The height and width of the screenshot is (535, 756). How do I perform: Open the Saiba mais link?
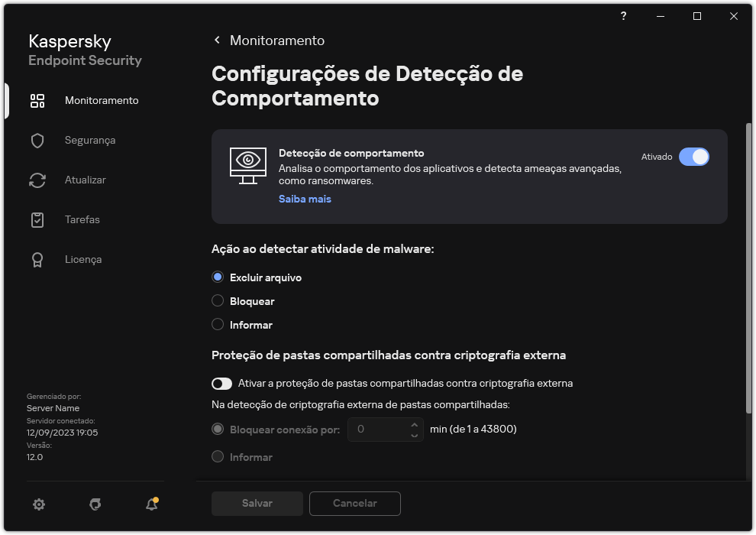[x=305, y=199]
